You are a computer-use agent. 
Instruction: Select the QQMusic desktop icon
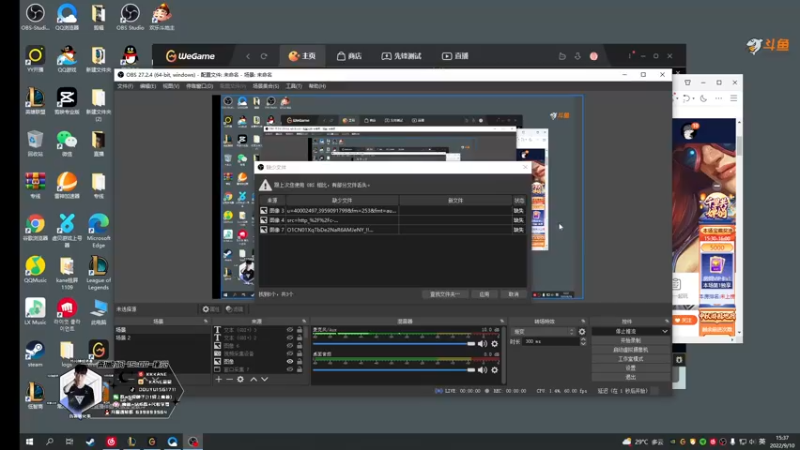35,269
